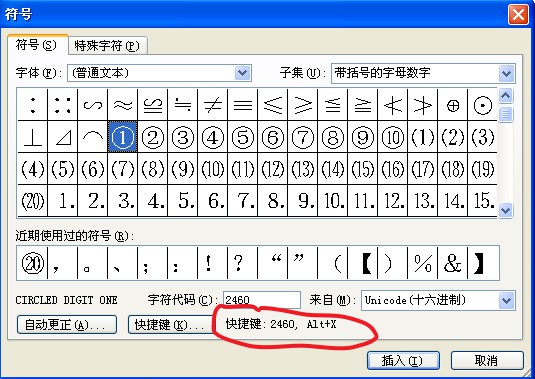Viewport: 535px width, 379px height.
Task: Select the parenthesized (12) symbol
Action: pos(273,169)
